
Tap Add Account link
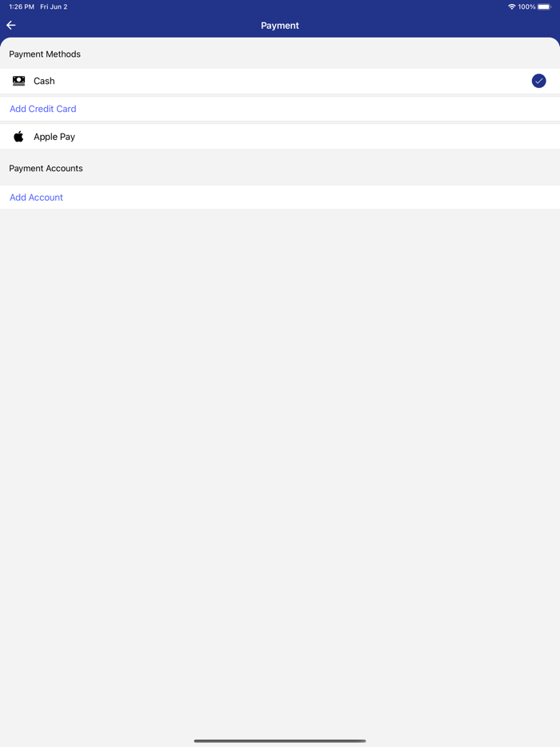(36, 198)
